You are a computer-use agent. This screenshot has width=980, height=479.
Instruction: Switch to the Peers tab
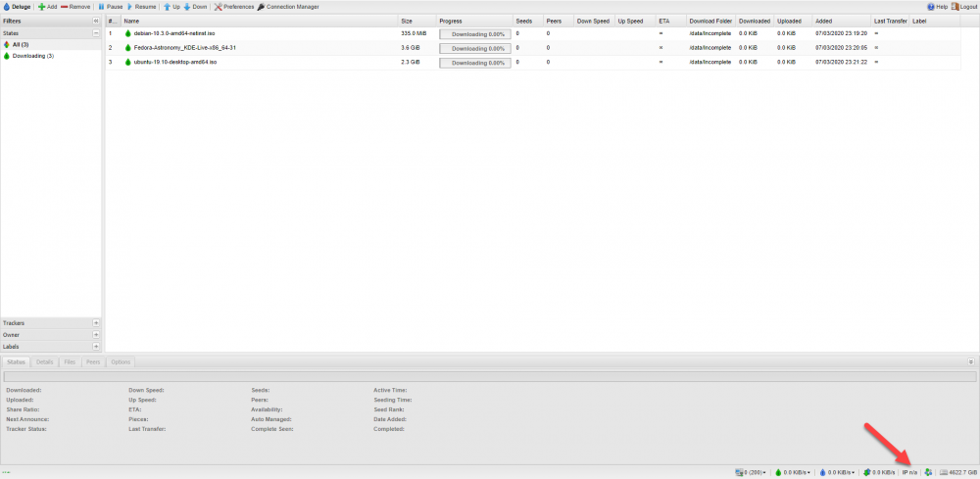(x=93, y=361)
